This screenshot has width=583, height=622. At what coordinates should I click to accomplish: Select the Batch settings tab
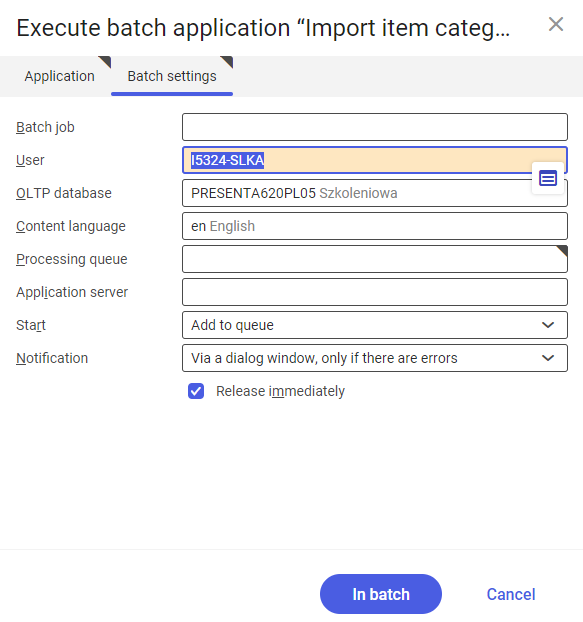pos(172,76)
